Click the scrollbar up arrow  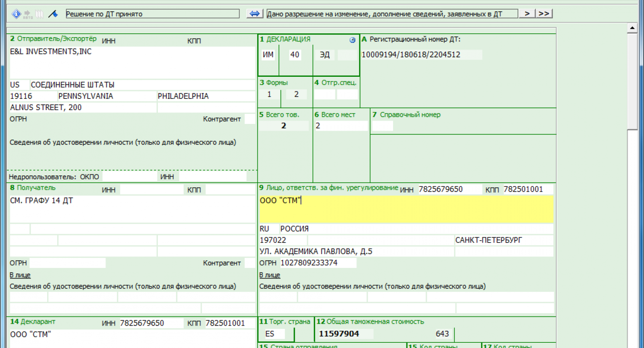[x=632, y=28]
